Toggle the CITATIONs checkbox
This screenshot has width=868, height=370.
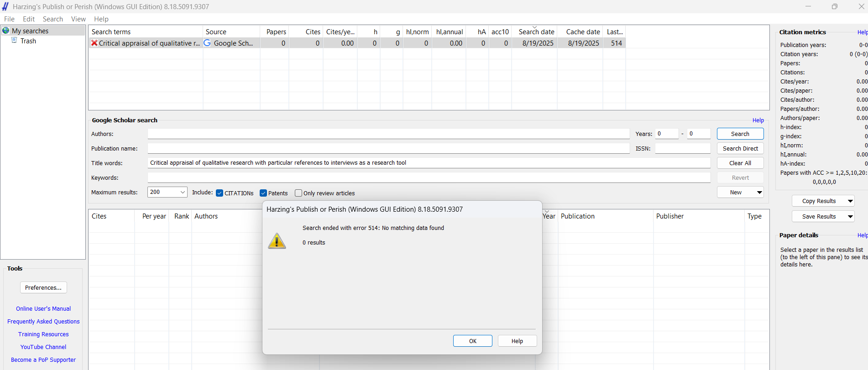coord(220,193)
